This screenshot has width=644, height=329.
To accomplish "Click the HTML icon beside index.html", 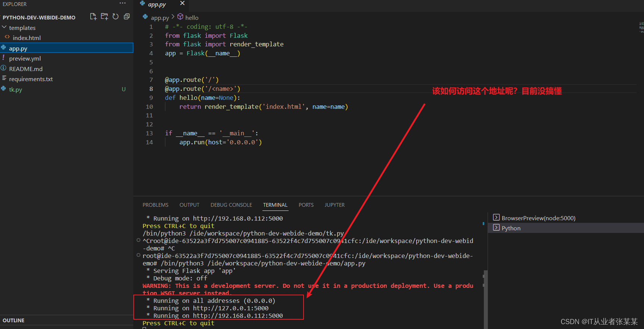I will point(7,37).
